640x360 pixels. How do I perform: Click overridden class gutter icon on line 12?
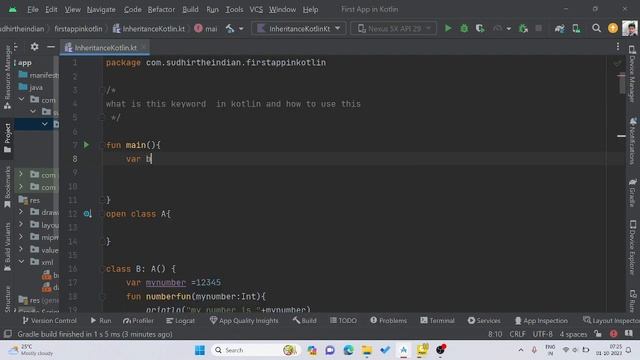click(x=87, y=213)
